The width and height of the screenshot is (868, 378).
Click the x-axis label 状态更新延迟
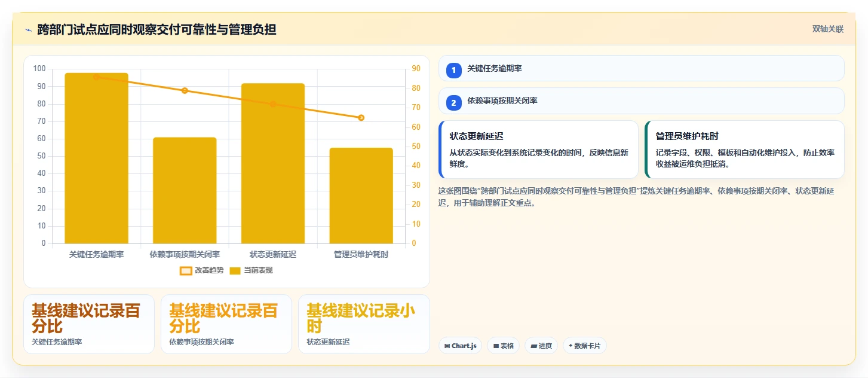pos(273,255)
